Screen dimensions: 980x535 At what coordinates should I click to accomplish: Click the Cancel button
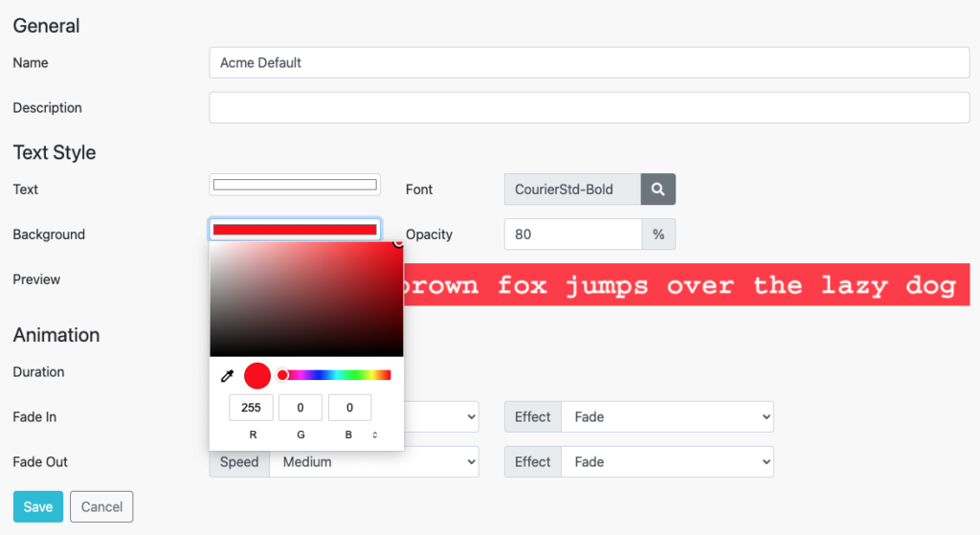101,507
